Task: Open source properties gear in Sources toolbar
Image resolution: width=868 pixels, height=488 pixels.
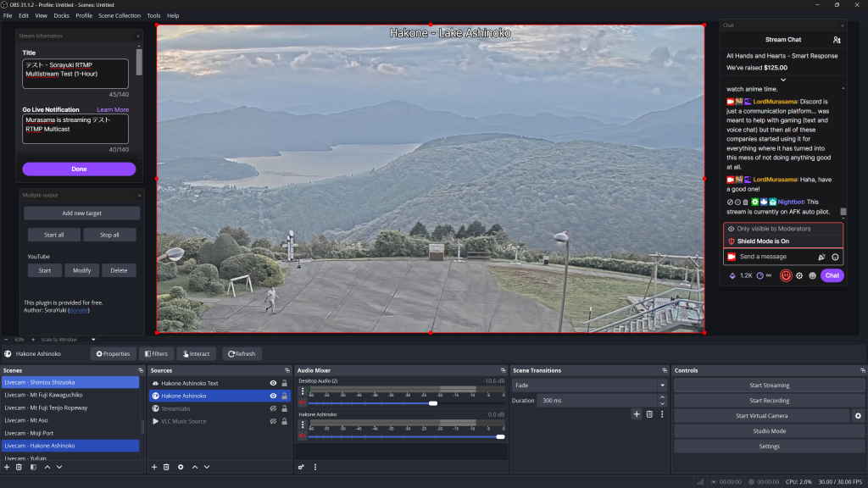Action: click(x=181, y=467)
